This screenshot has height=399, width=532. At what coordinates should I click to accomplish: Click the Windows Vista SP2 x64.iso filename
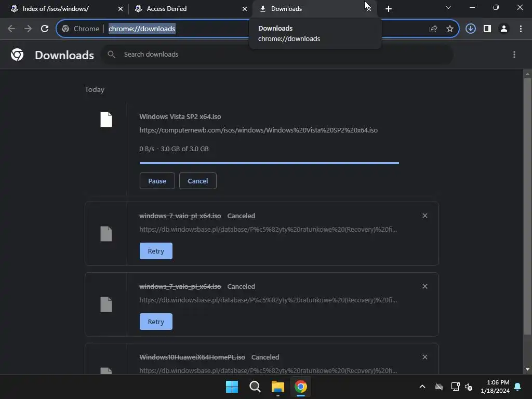(180, 117)
